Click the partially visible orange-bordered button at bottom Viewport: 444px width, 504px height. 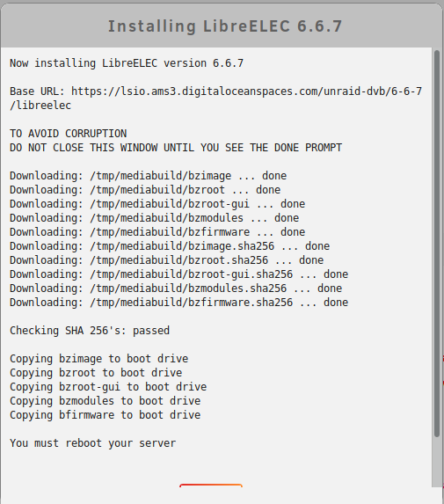[211, 486]
